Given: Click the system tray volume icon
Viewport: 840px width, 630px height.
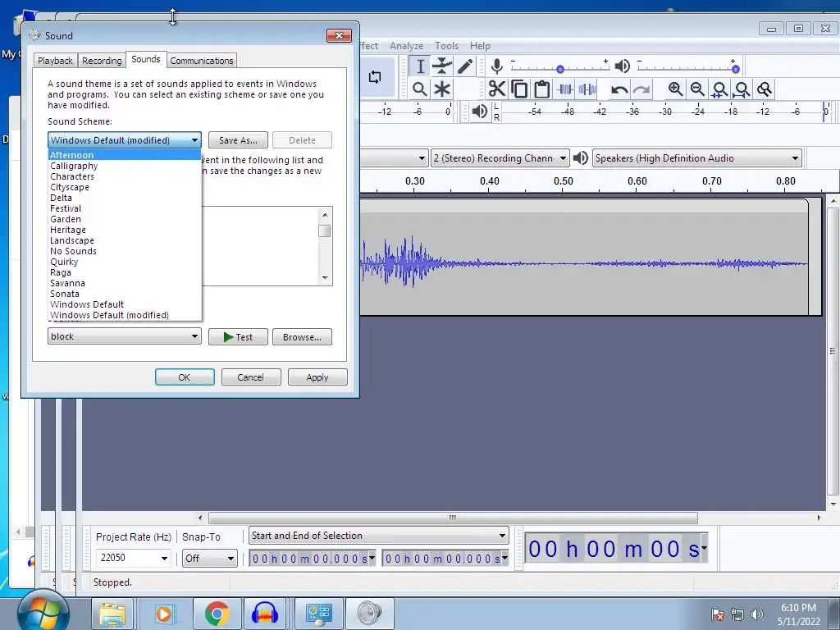Looking at the screenshot, I should click(x=757, y=614).
